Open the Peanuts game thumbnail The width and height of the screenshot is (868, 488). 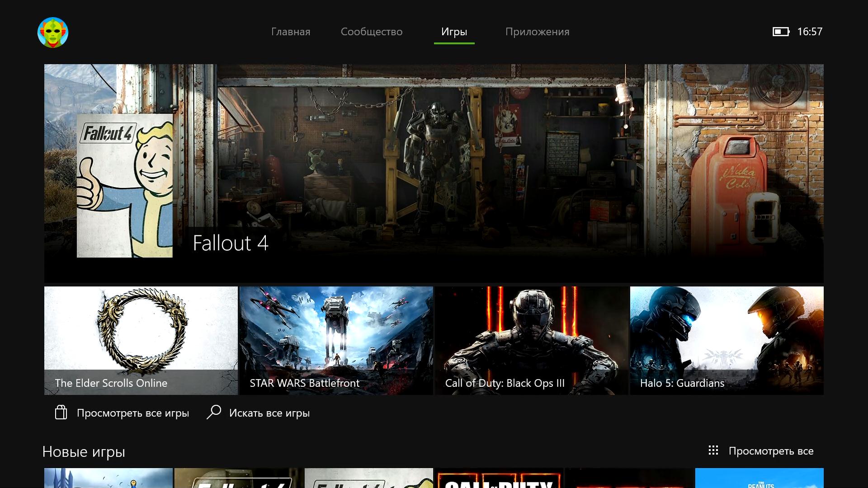(759, 478)
